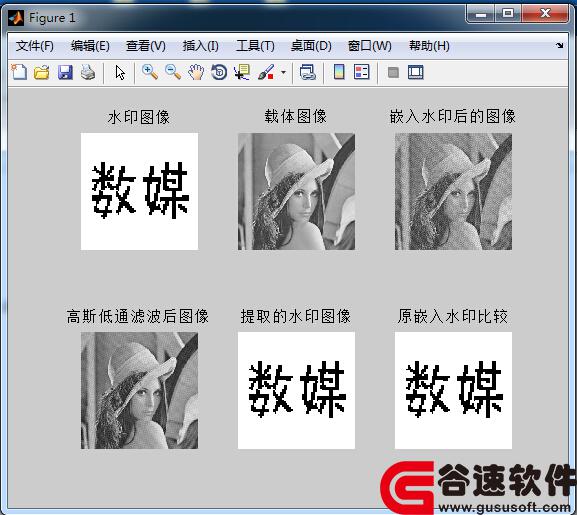Select the Brush data tool
Screen dimensions: 577x515
click(266, 72)
